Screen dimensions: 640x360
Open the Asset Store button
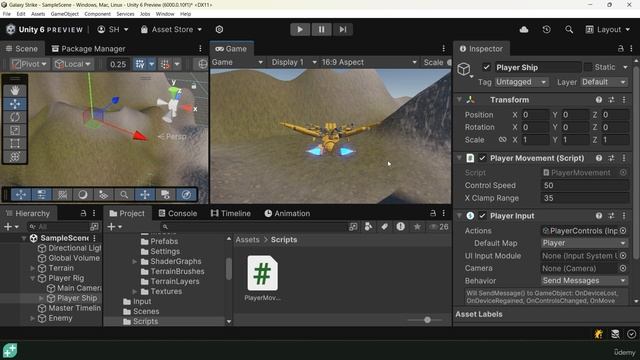171,29
